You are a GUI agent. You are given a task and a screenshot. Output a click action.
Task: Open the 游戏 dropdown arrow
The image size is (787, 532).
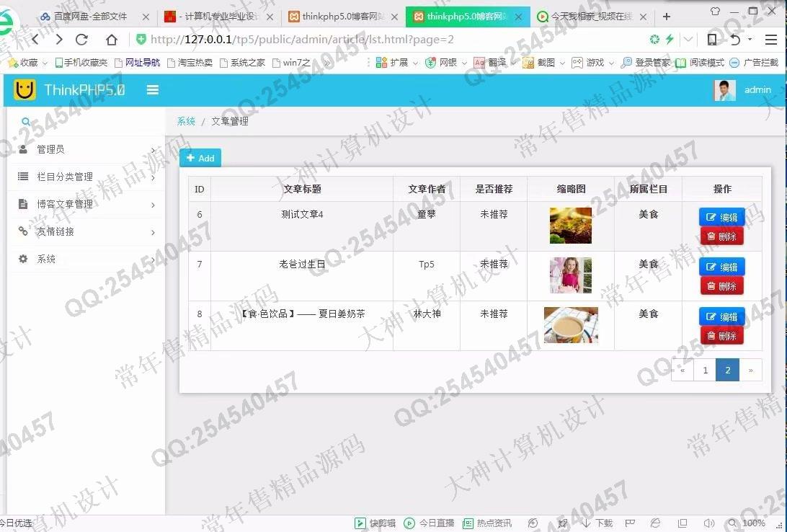611,63
